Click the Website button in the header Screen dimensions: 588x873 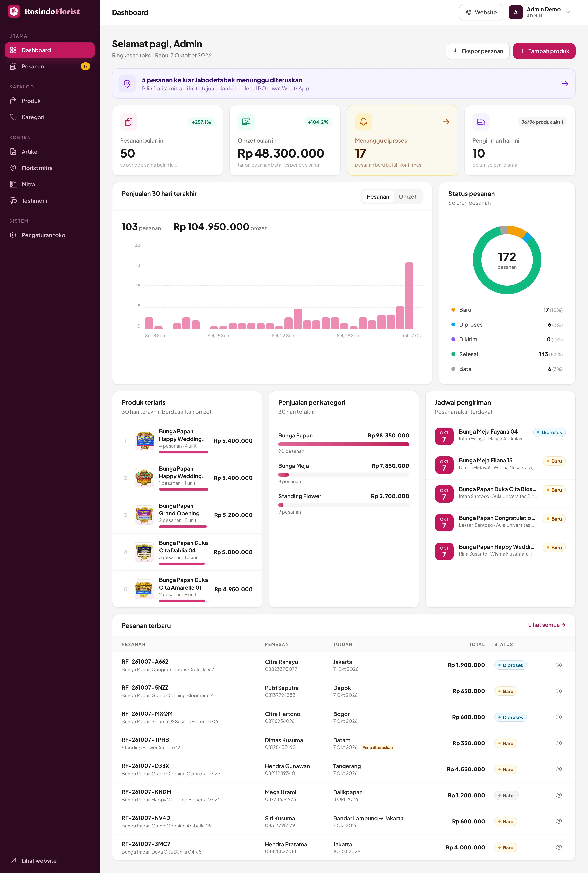pos(481,12)
